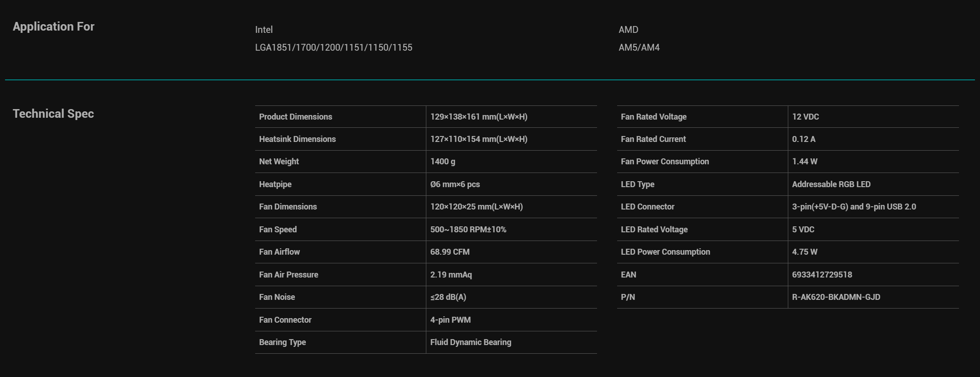Select the Intel socket label
980x377 pixels.
pos(264,30)
